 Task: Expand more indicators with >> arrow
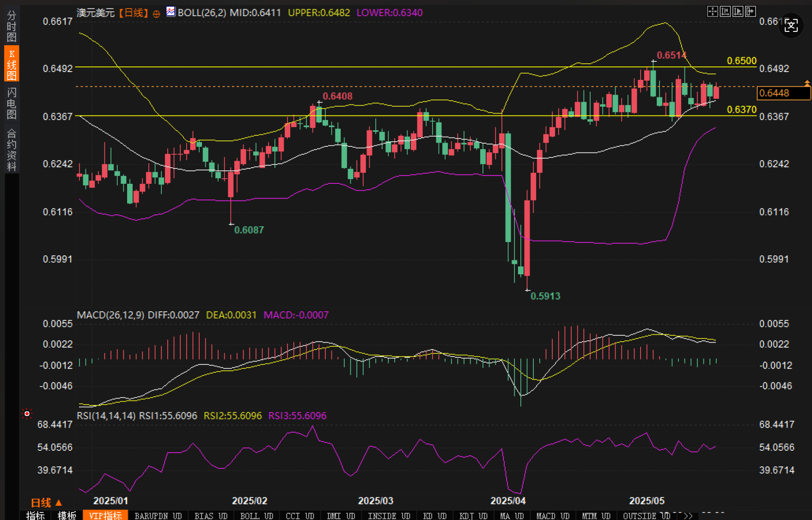pos(688,516)
